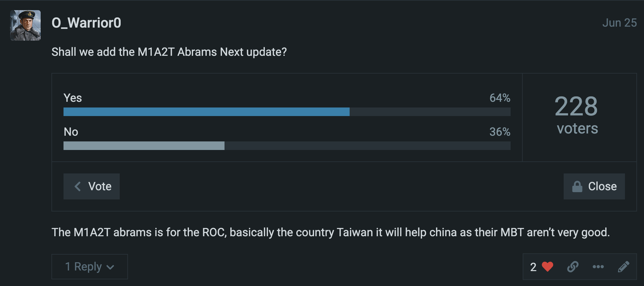Click the red heart like icon
The height and width of the screenshot is (286, 644).
(x=547, y=267)
